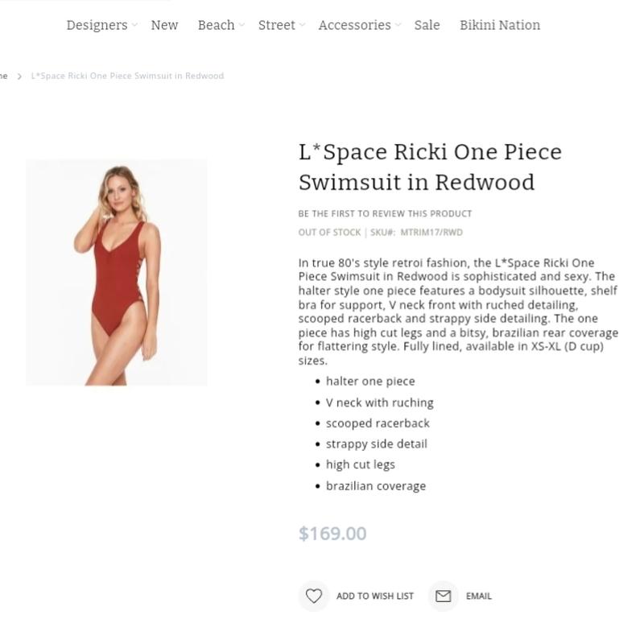Image resolution: width=644 pixels, height=644 pixels.
Task: Open the Beach menu
Action: [216, 25]
